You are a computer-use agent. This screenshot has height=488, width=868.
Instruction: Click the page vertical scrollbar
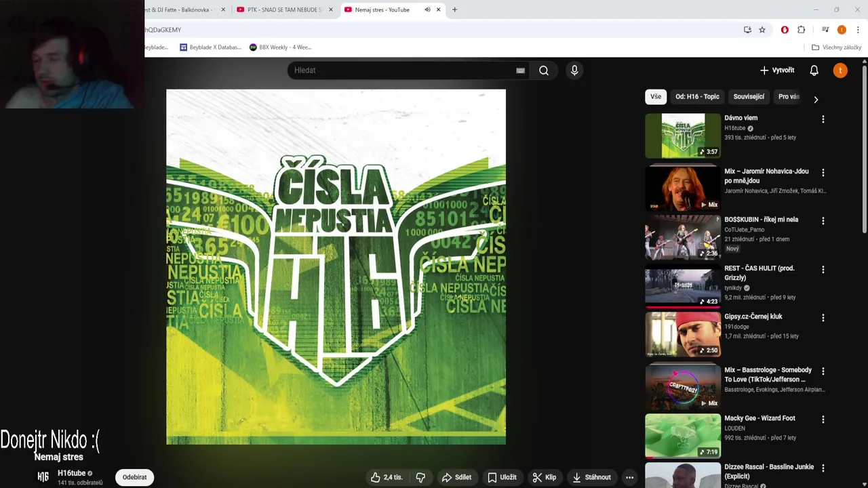point(864,149)
